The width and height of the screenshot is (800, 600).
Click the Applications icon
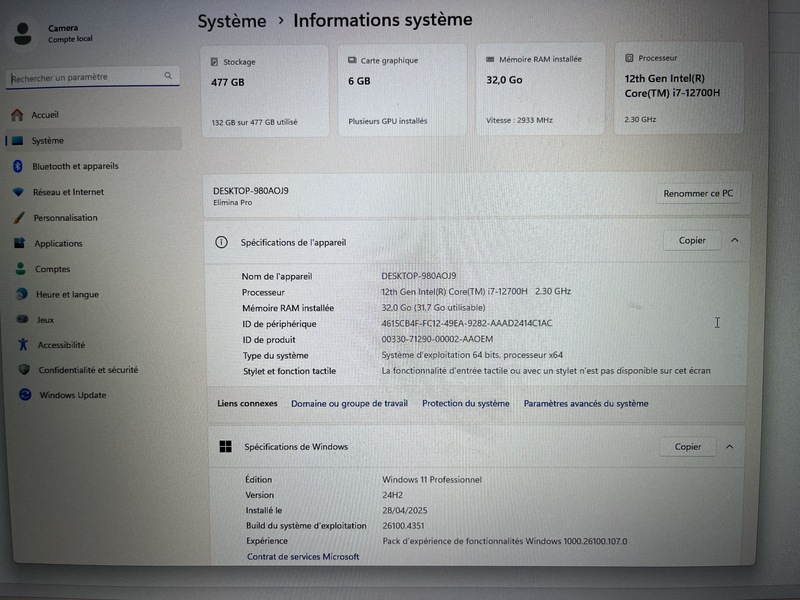point(19,243)
